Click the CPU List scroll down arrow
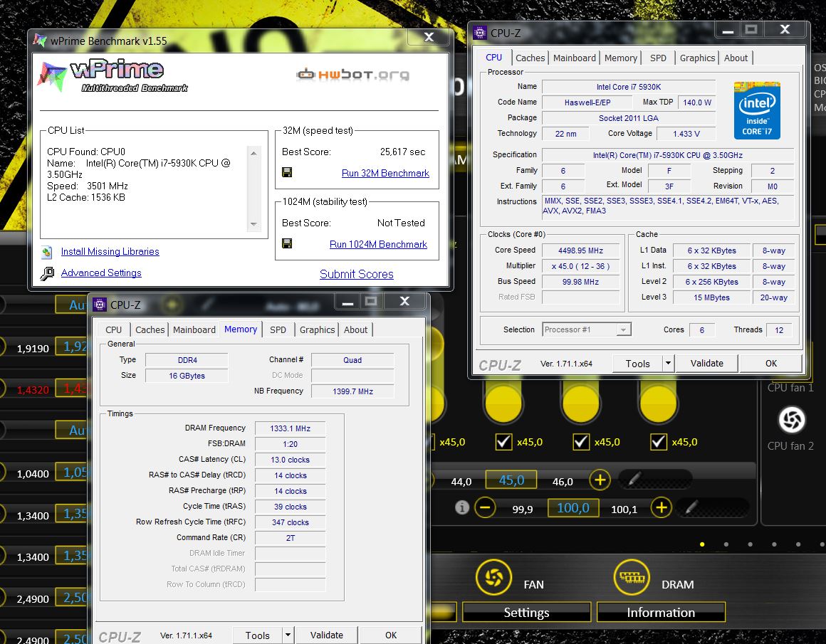This screenshot has width=826, height=644. coord(254,224)
